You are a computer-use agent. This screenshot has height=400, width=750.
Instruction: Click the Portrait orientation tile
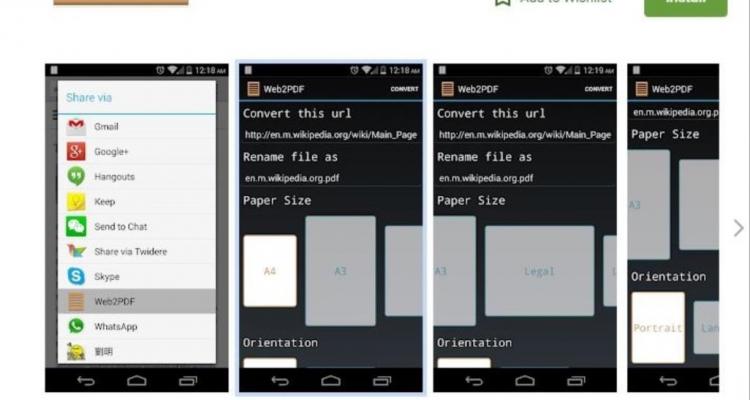[x=658, y=328]
